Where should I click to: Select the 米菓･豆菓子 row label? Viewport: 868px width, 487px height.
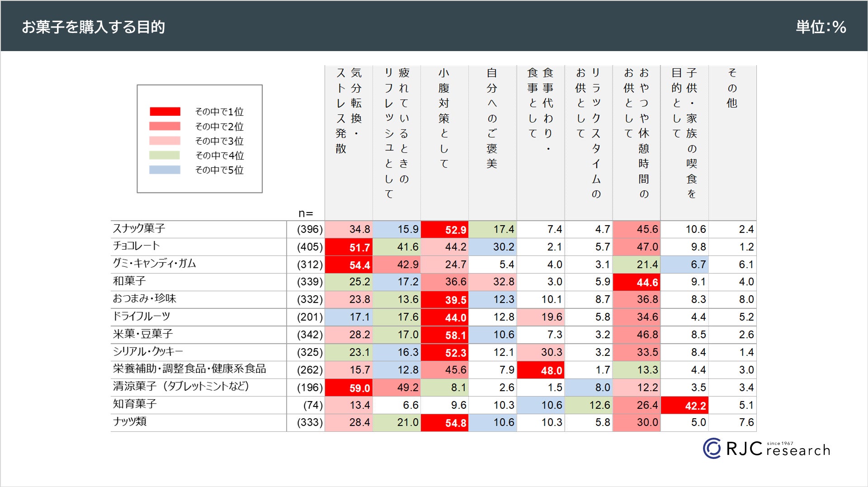pos(143,334)
